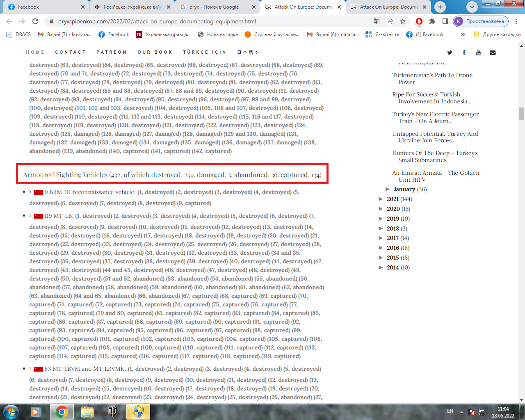Open Turkmenistan's Path To Drone Power article
The width and height of the screenshot is (525, 420).
(432, 78)
